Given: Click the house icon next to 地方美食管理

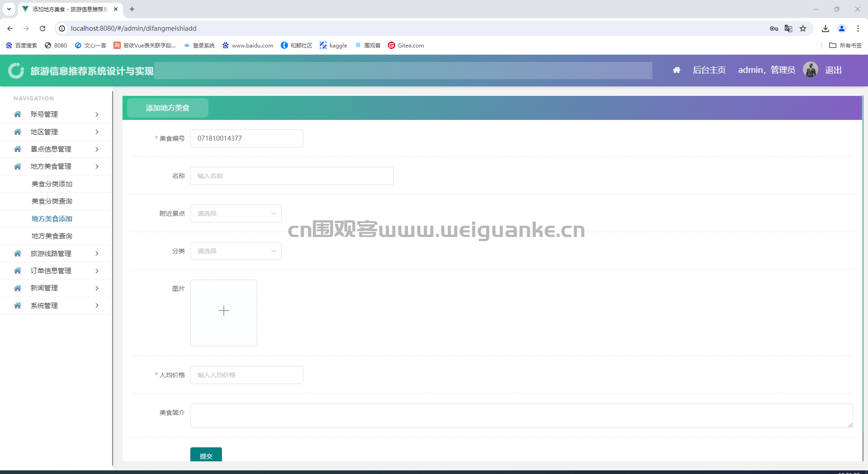Looking at the screenshot, I should point(18,166).
